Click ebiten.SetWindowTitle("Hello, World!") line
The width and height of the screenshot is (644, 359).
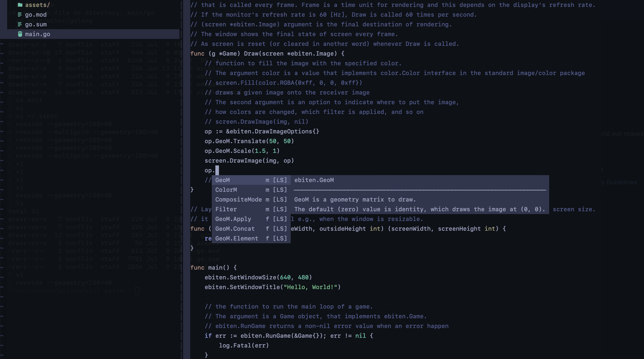tap(273, 287)
